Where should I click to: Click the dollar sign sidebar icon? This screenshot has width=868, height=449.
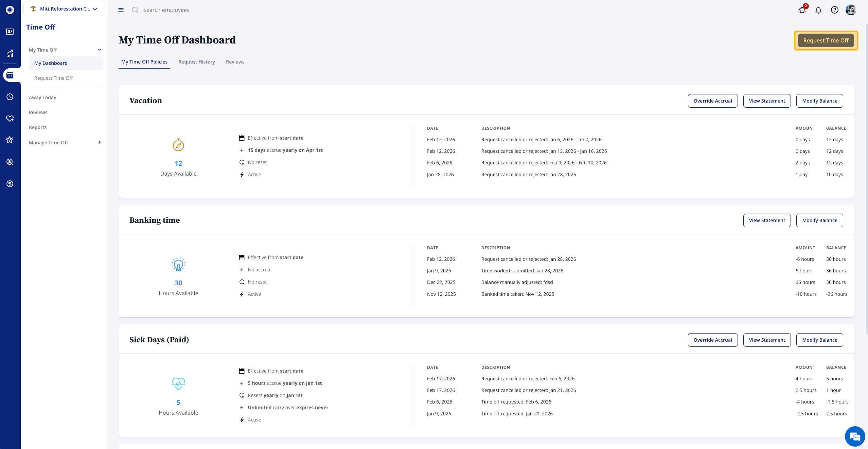pos(10,184)
